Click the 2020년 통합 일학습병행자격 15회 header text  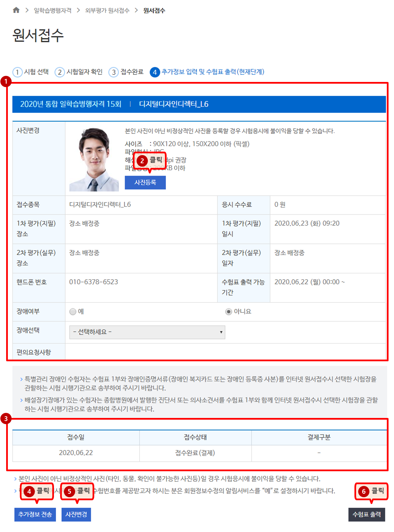[x=71, y=104]
